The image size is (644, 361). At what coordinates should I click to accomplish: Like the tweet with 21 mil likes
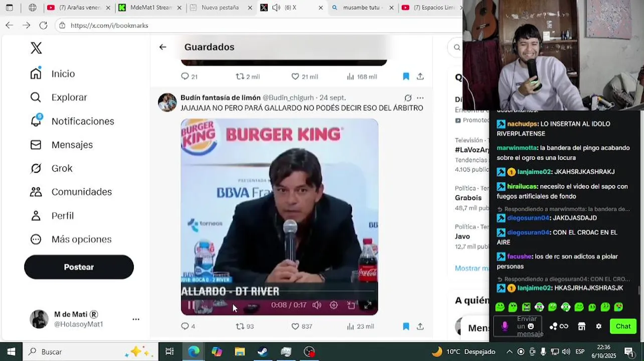coord(304,76)
